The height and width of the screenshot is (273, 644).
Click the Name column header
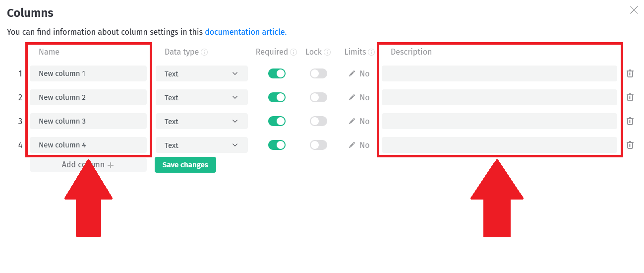(49, 52)
